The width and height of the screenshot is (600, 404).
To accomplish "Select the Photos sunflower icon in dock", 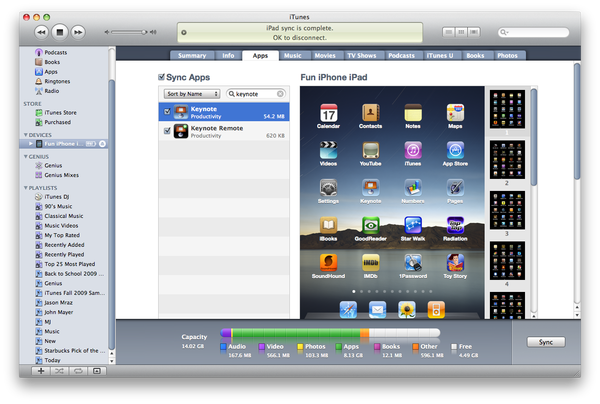I will pos(407,310).
